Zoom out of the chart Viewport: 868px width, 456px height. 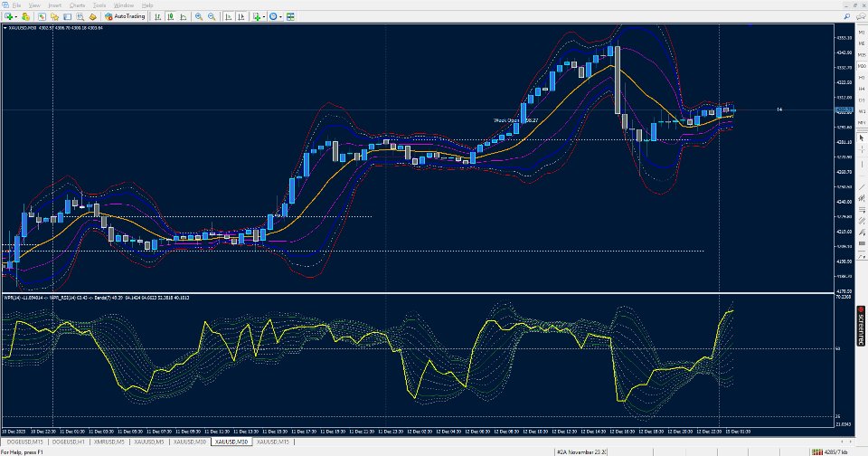click(212, 16)
